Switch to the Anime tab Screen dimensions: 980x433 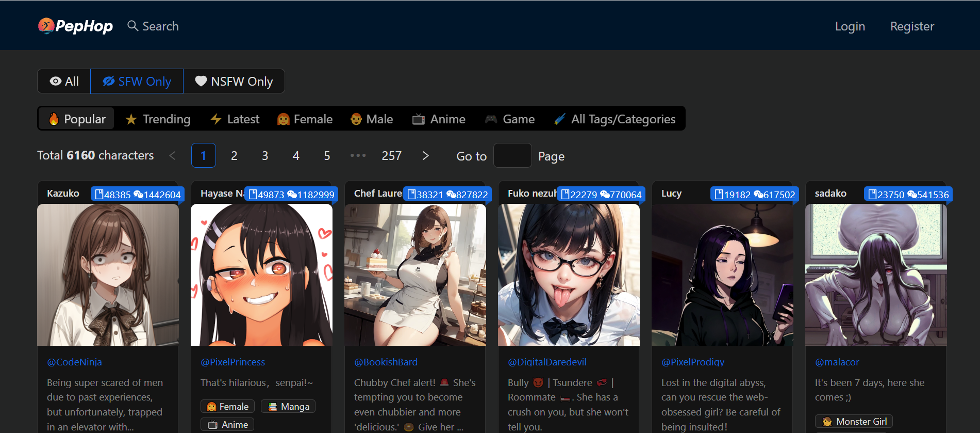point(439,119)
